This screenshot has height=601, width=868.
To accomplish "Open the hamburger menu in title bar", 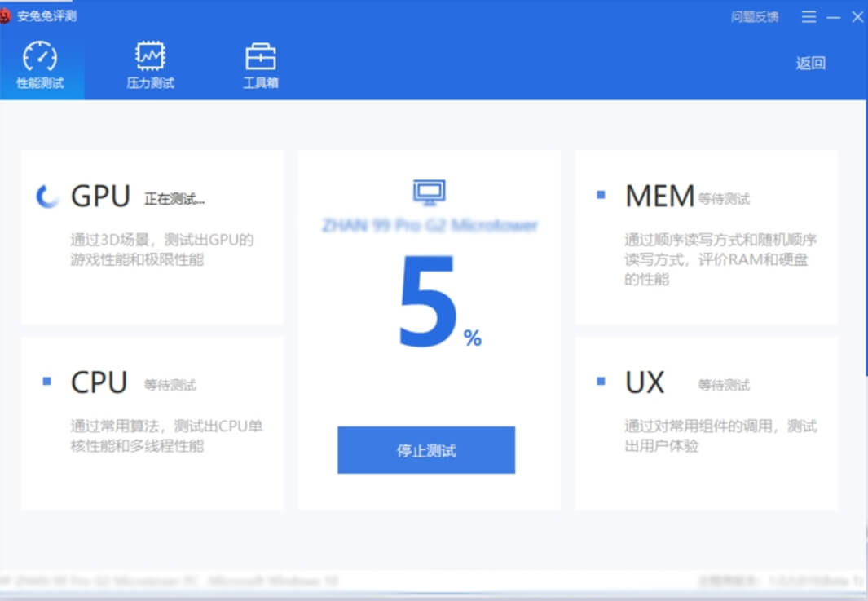I will pyautogui.click(x=809, y=16).
